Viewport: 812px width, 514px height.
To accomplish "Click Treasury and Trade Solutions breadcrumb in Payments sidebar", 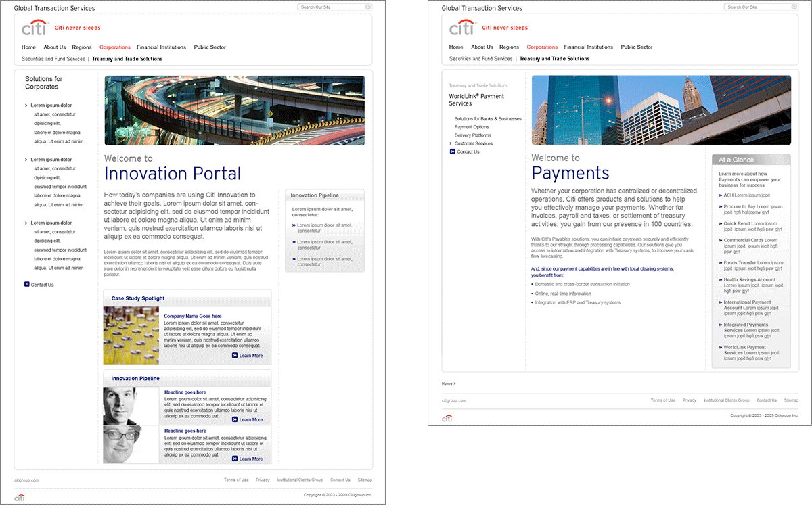I will click(478, 86).
